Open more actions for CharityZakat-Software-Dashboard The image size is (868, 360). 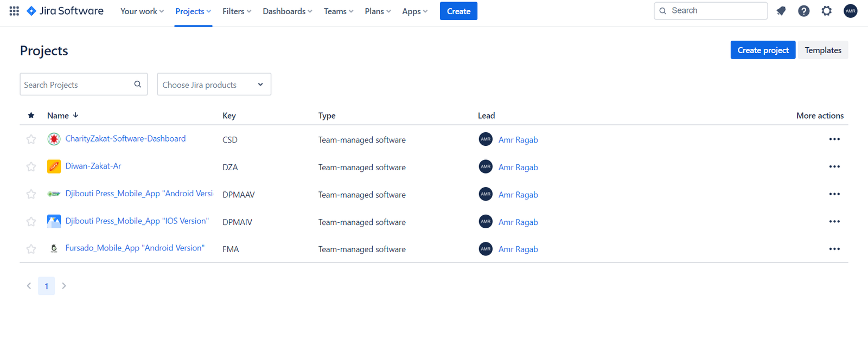coord(834,139)
